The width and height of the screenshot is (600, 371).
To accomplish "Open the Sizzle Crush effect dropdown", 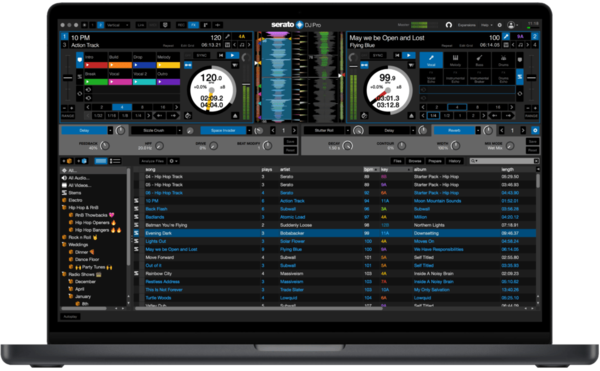I will [179, 130].
